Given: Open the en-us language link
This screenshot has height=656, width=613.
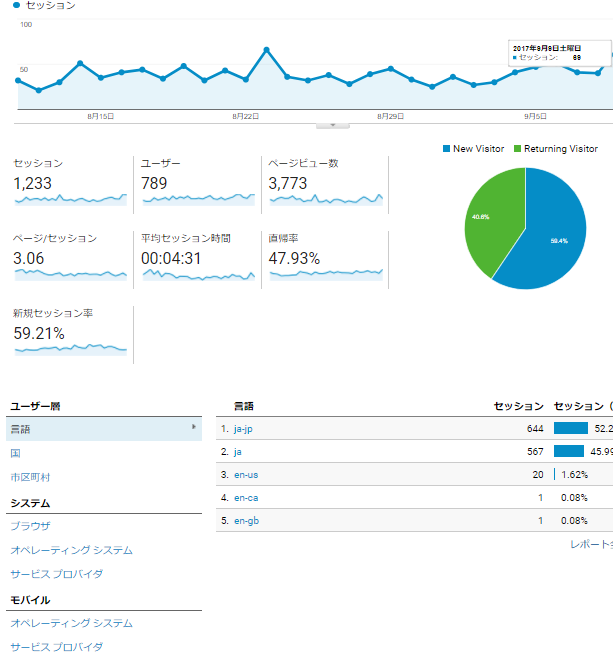Looking at the screenshot, I should coord(246,475).
